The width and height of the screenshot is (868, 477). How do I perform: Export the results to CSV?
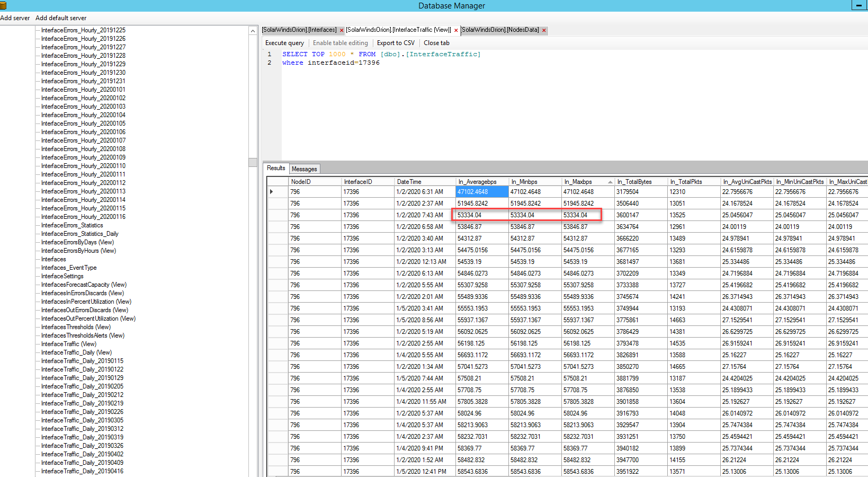[x=396, y=43]
